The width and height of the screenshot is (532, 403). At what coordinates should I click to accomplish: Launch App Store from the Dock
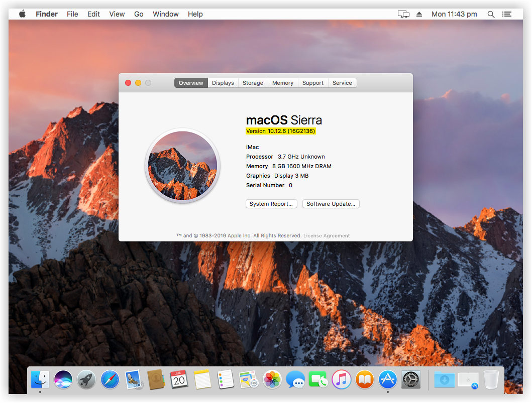coord(387,379)
